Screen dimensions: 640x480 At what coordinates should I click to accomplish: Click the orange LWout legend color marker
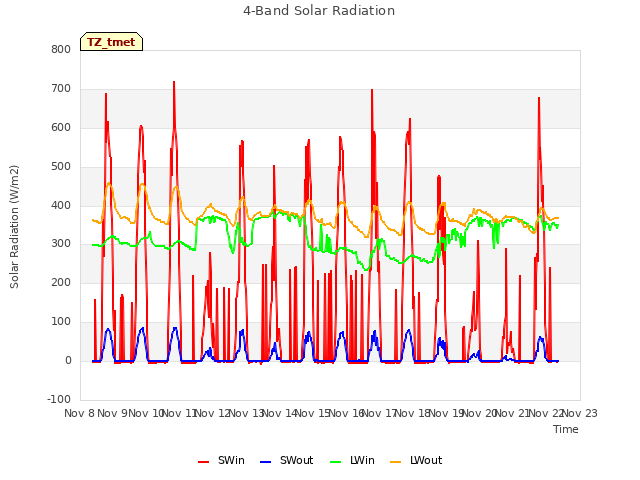click(x=396, y=462)
